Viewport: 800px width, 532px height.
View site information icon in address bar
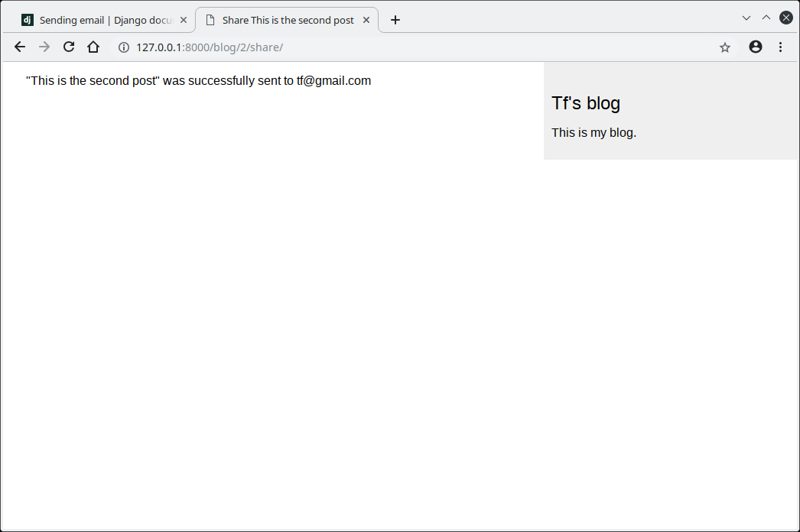tap(124, 47)
